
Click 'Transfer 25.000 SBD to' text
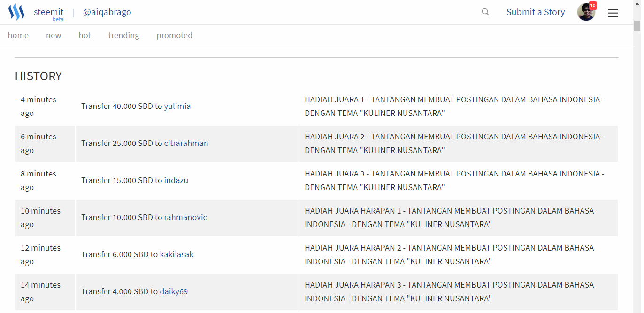point(122,143)
